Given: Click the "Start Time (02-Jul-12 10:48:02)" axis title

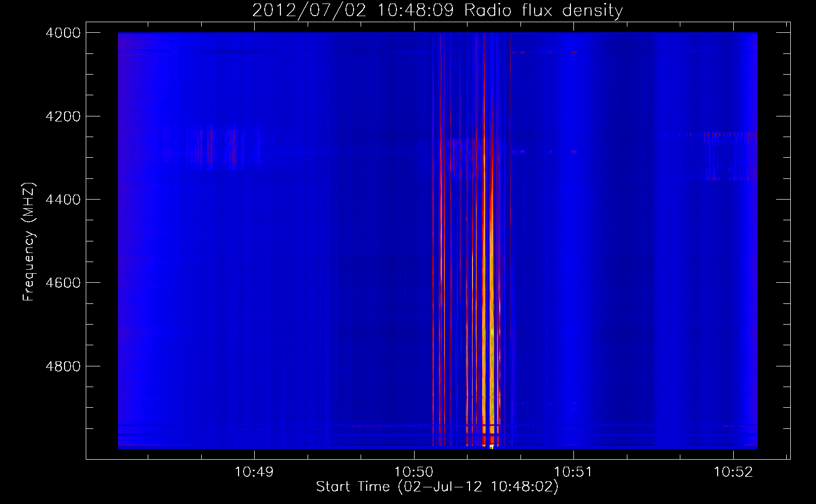Looking at the screenshot, I should [x=437, y=487].
